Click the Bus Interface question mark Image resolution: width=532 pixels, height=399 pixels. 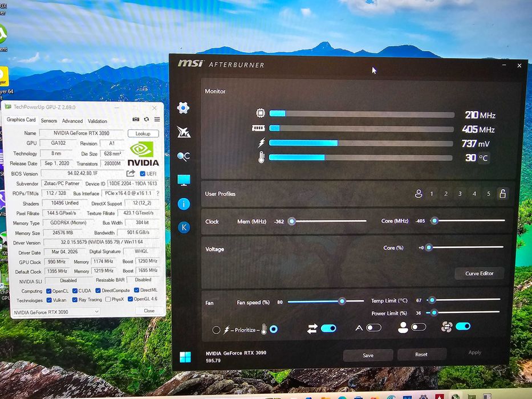(158, 193)
